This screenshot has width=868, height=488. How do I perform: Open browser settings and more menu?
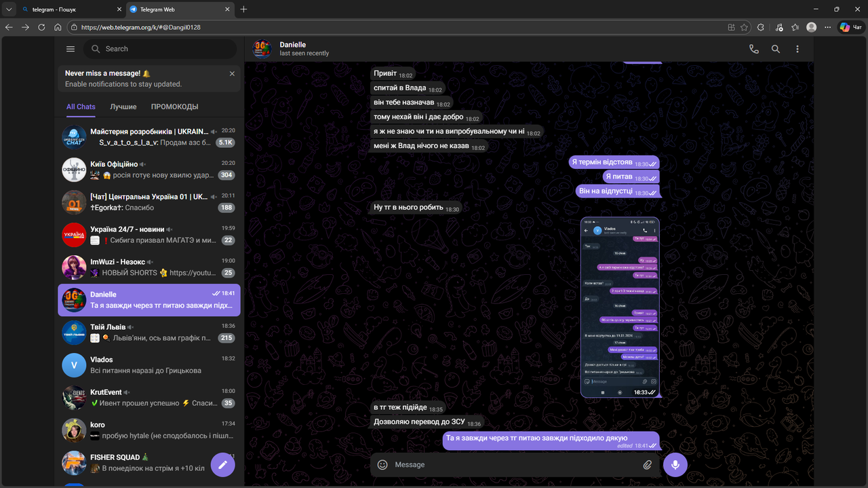[x=828, y=27]
